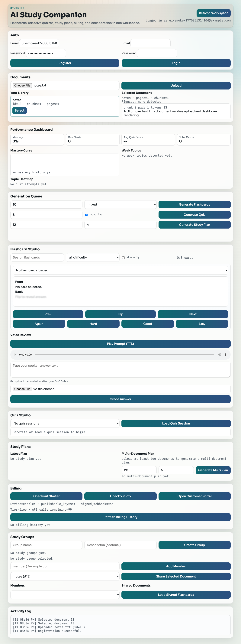Click Refresh Billing History
Screen dimensions: 241x644
click(120, 517)
